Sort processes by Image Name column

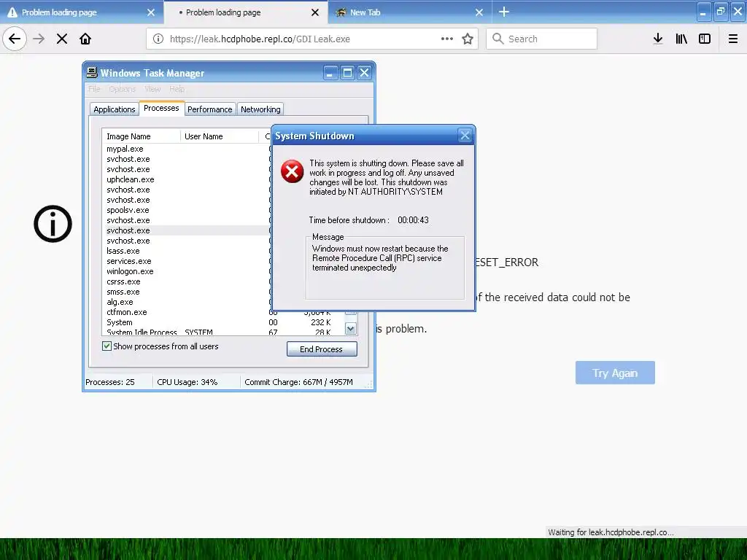click(142, 136)
